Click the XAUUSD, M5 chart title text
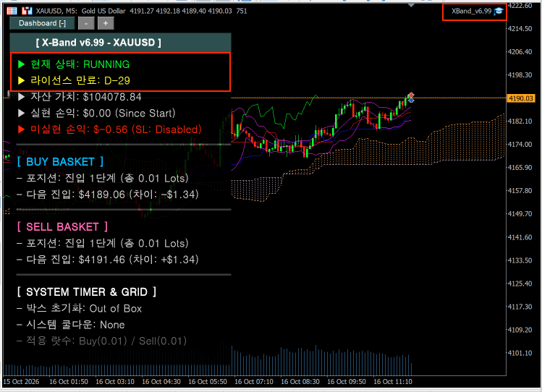The height and width of the screenshot is (392, 542). (x=56, y=11)
